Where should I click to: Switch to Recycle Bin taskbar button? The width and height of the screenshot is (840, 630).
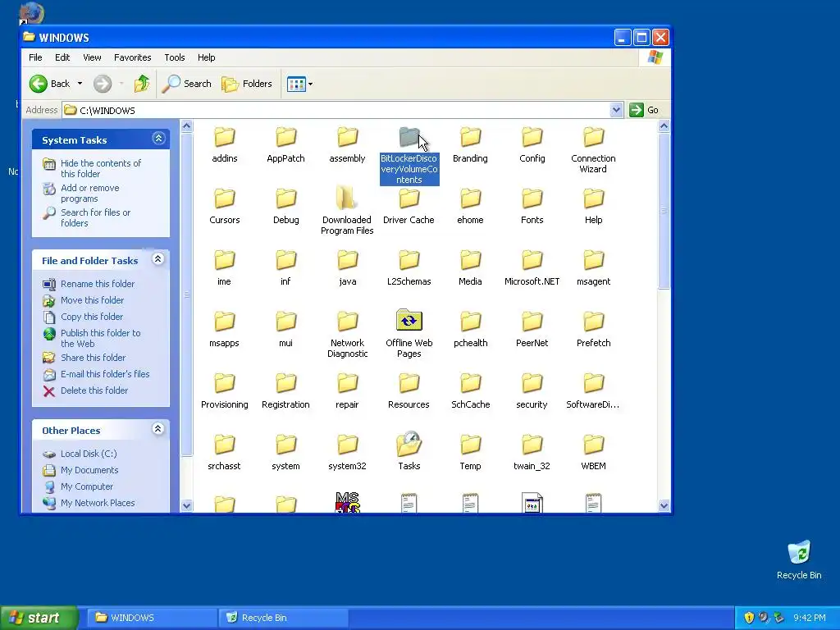(x=283, y=618)
